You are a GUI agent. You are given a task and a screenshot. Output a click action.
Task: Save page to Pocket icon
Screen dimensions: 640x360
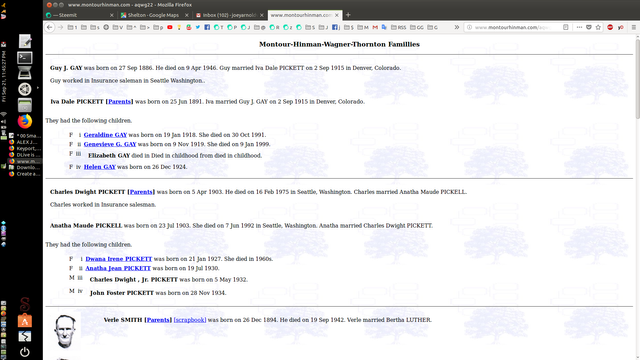coord(589,27)
